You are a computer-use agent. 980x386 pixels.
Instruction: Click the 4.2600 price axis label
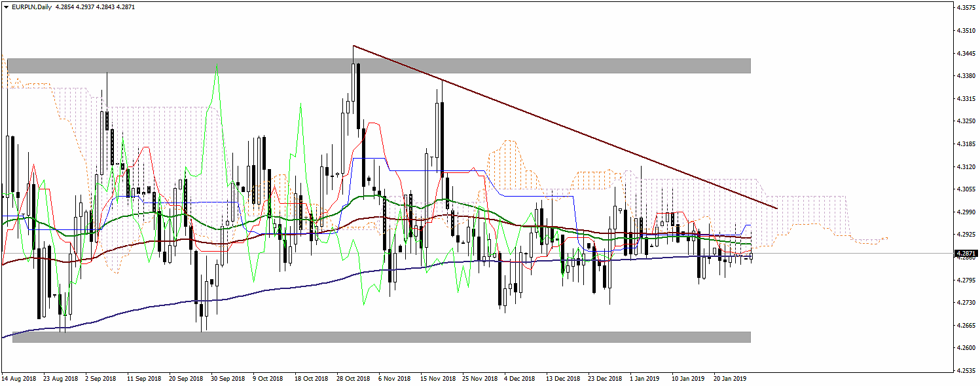coord(966,347)
